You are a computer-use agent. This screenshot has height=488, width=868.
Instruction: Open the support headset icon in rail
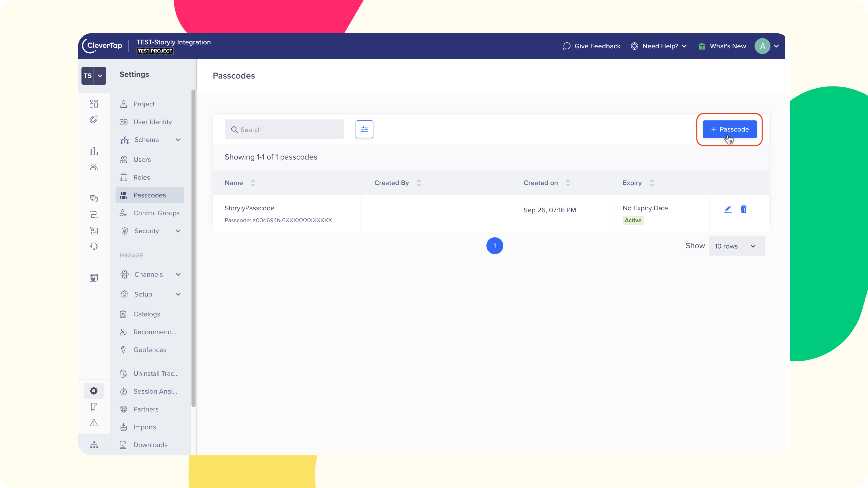click(x=94, y=246)
